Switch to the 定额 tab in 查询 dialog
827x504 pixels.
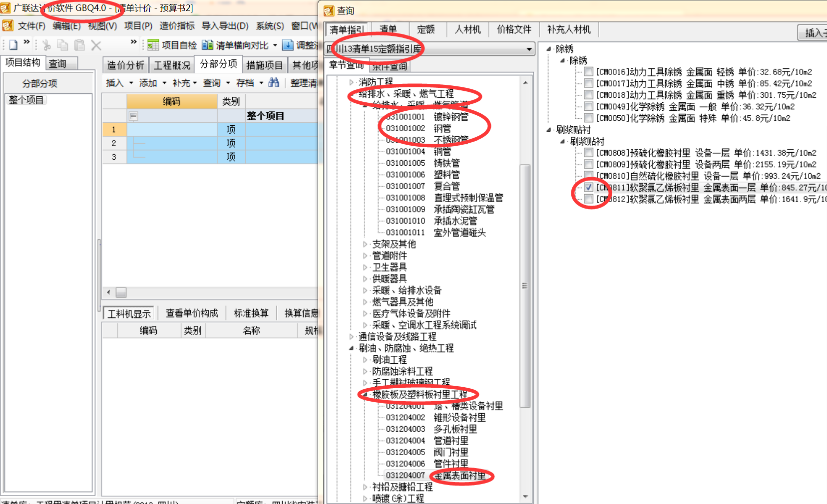(x=426, y=29)
